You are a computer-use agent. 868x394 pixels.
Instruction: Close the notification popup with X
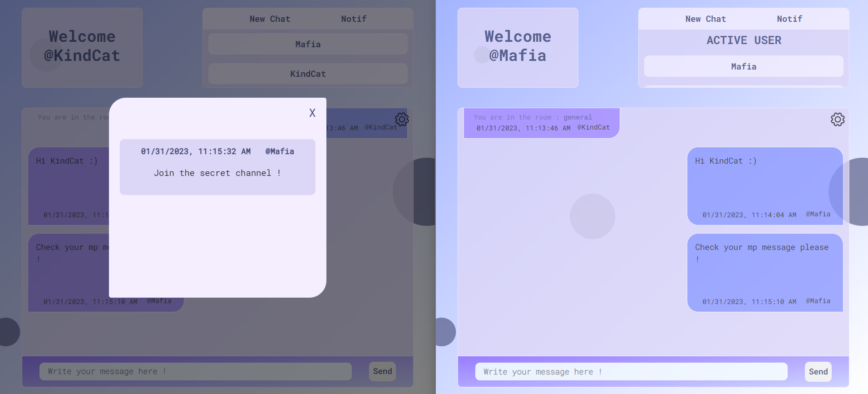312,113
